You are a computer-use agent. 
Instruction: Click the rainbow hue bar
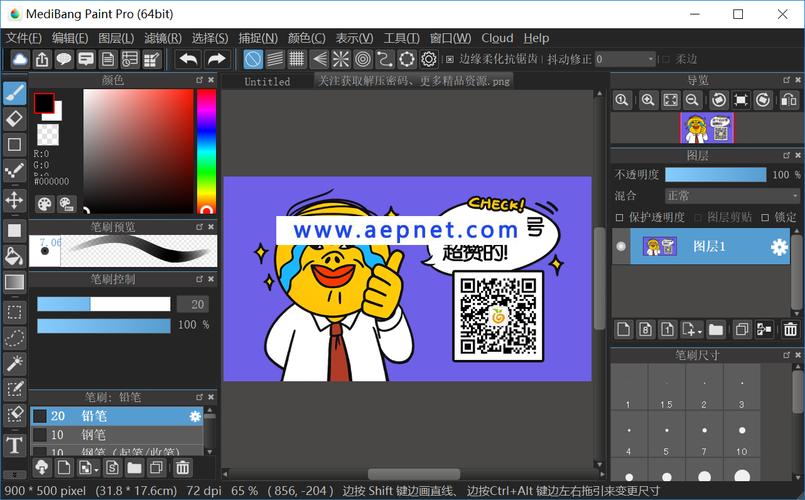206,151
